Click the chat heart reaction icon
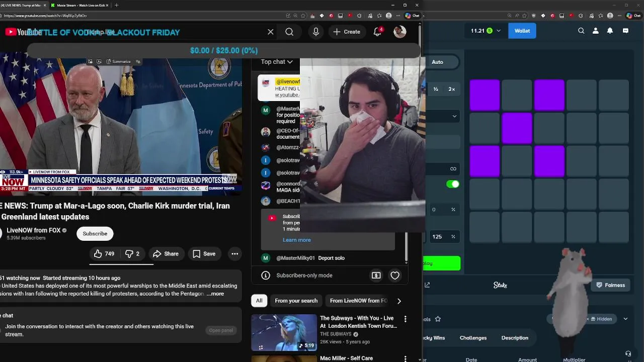 click(395, 276)
